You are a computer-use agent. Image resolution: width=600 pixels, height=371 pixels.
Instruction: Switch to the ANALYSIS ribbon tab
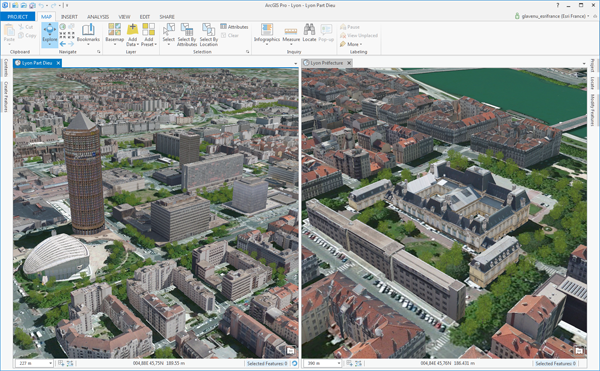click(98, 17)
